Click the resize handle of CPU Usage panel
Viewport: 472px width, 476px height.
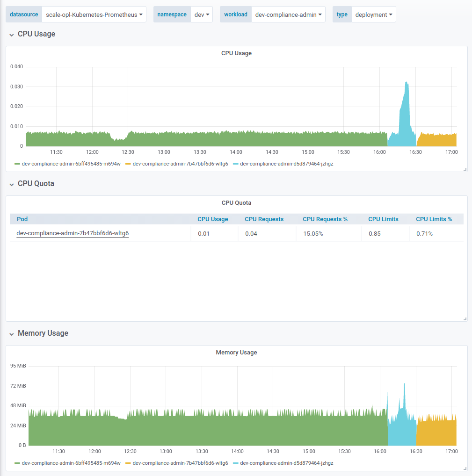(x=465, y=169)
